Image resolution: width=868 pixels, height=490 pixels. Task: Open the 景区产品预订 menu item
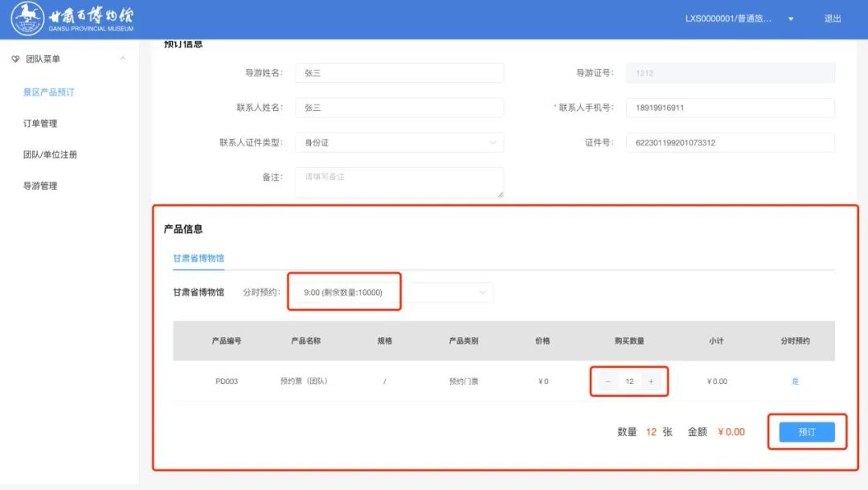49,92
